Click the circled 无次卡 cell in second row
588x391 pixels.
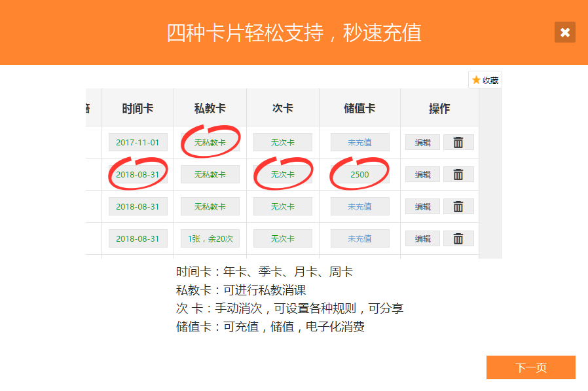(x=283, y=174)
